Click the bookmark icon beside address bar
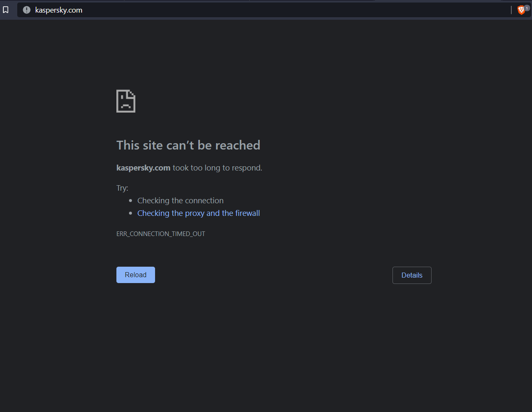The image size is (532, 412). 6,10
